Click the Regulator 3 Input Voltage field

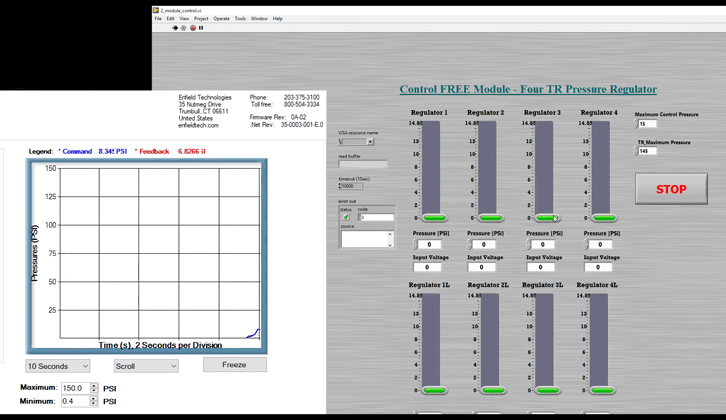540,267
